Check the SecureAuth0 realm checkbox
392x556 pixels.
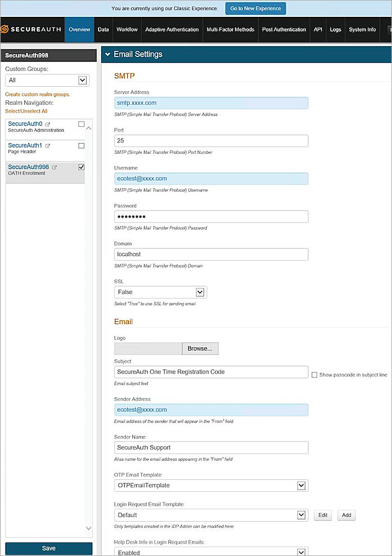coord(81,124)
